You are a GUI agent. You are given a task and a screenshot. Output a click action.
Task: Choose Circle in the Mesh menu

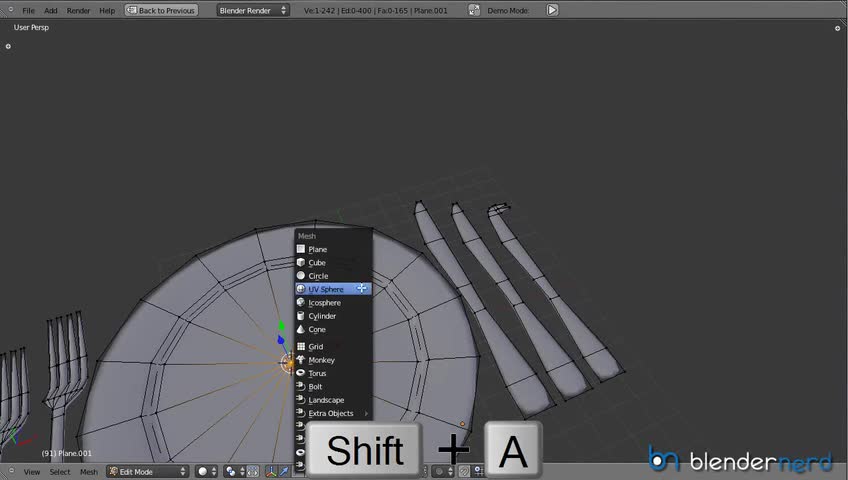click(x=333, y=276)
